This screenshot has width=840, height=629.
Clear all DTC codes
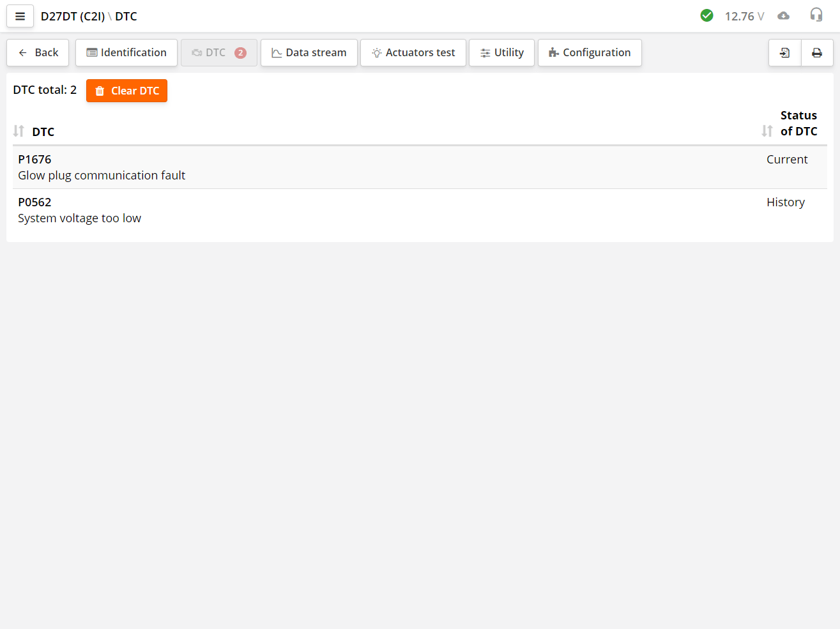[126, 91]
